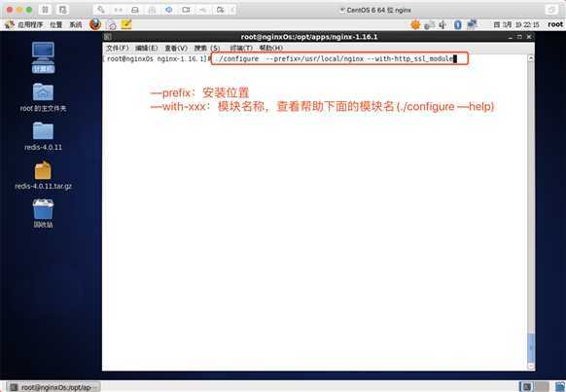Click the VM hard disk toolbar icon
Screen dimensions: 566x392
coord(135,10)
